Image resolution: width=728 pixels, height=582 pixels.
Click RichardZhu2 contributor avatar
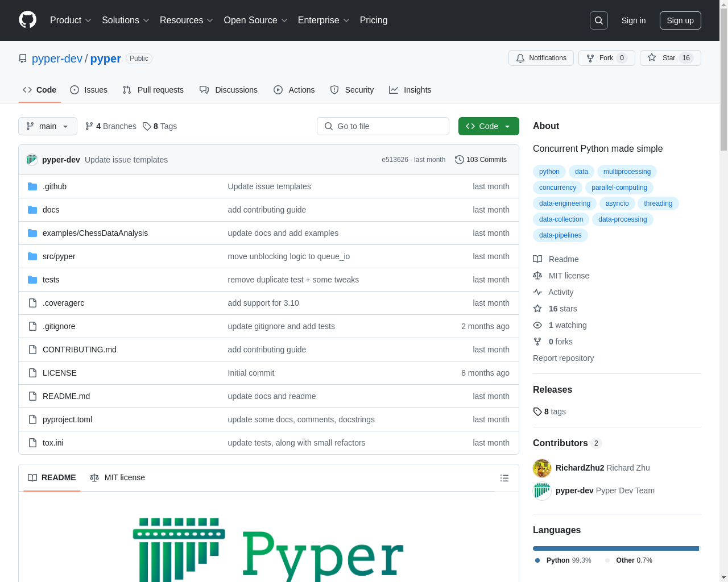click(x=542, y=468)
